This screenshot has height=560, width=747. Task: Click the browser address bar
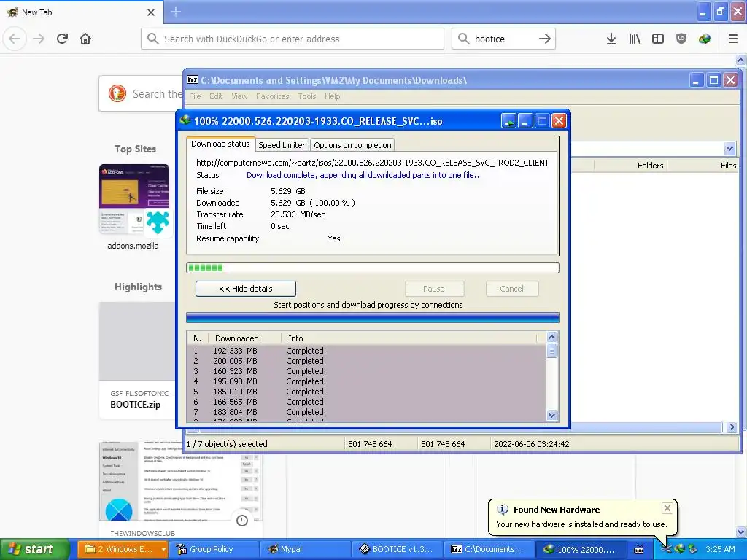coord(292,39)
